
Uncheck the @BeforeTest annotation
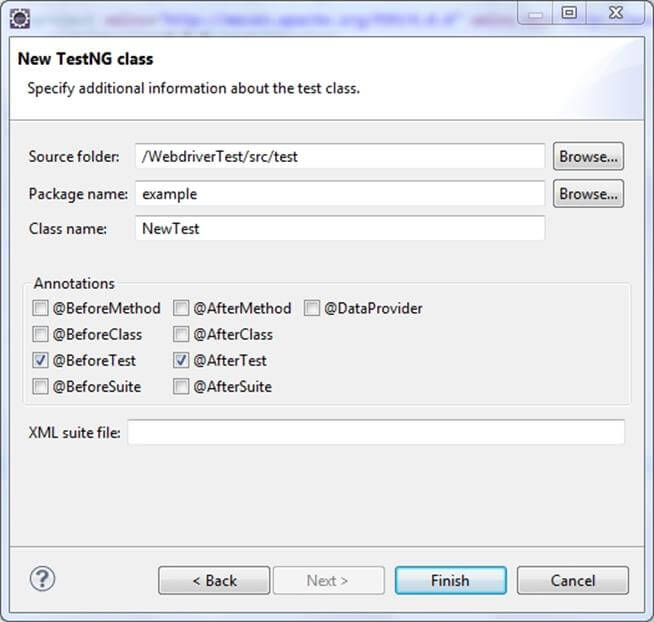tap(40, 360)
